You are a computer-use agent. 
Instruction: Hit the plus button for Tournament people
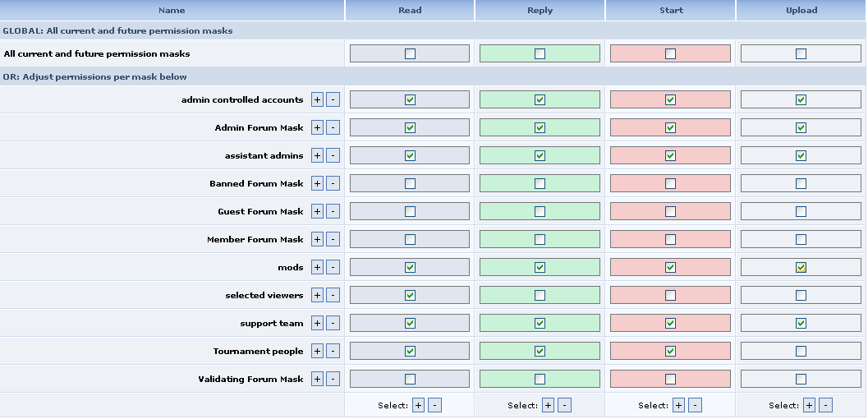317,352
